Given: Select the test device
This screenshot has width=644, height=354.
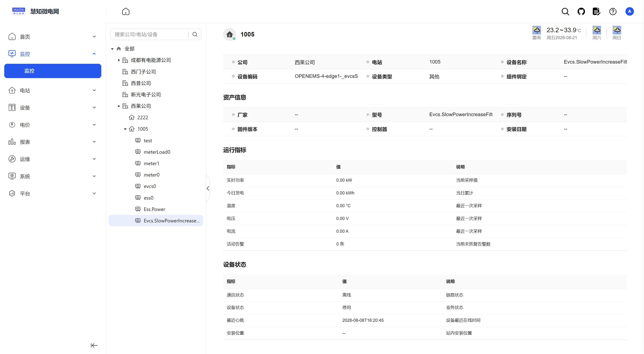Looking at the screenshot, I should coord(148,141).
